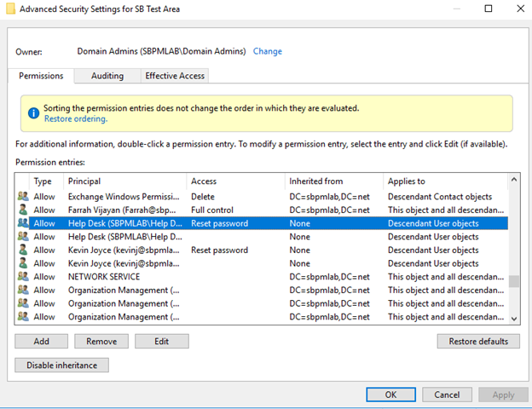Open the Effective Access tab

[x=175, y=76]
